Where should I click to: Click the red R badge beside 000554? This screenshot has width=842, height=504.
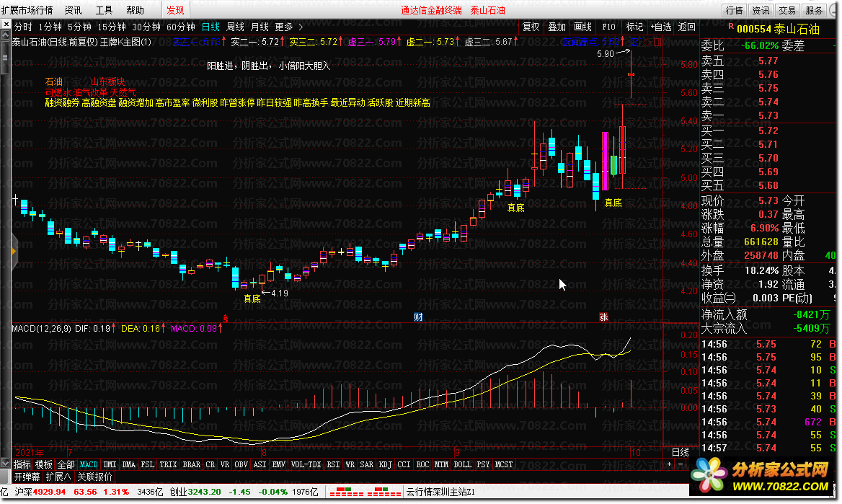(x=731, y=27)
